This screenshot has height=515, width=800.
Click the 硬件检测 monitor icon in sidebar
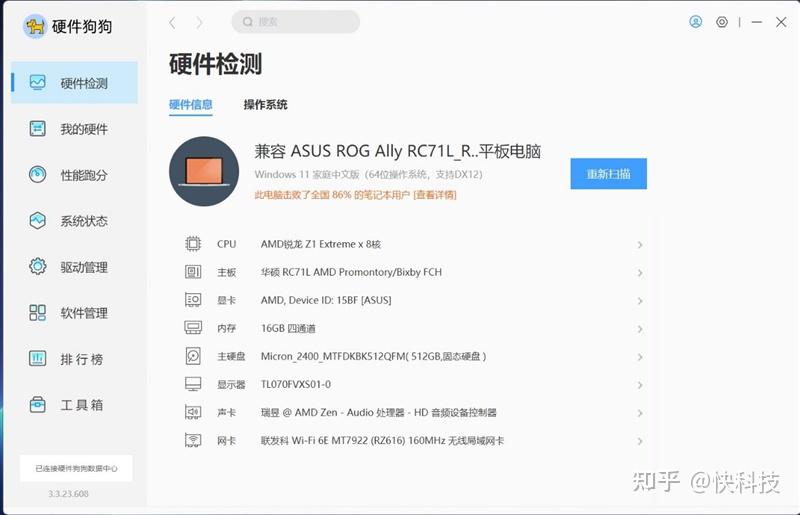(x=38, y=83)
